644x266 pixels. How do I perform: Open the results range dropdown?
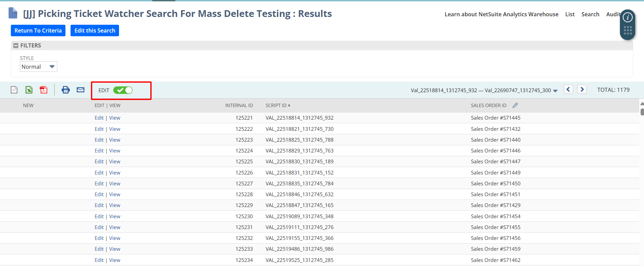555,90
